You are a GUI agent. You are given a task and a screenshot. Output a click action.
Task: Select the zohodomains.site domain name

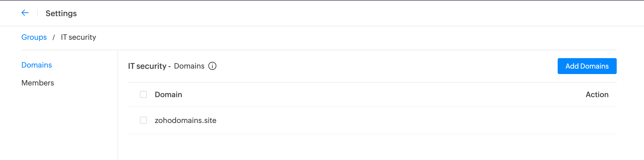pyautogui.click(x=186, y=120)
